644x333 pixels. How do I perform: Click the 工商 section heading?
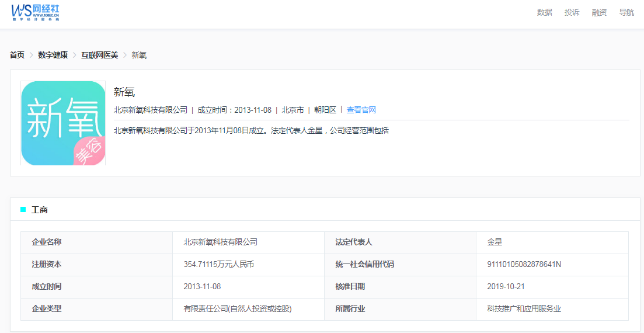(40, 210)
